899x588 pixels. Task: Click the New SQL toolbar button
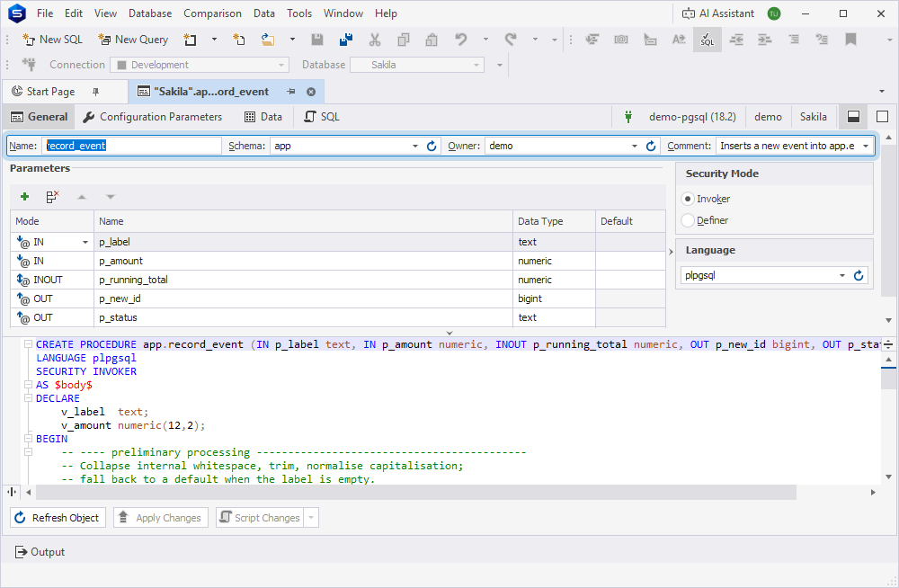pos(53,40)
